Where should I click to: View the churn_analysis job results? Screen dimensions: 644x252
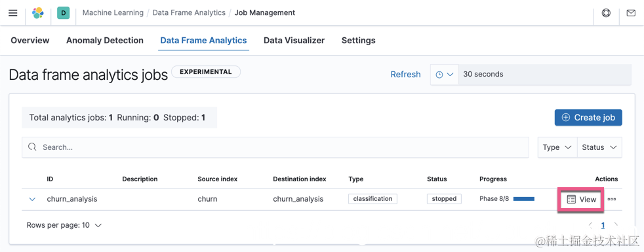coord(581,200)
